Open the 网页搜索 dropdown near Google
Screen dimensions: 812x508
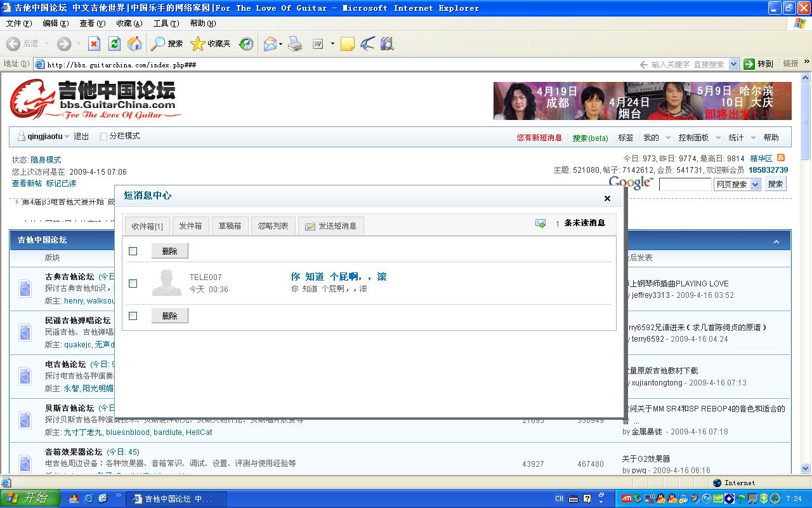pos(755,184)
